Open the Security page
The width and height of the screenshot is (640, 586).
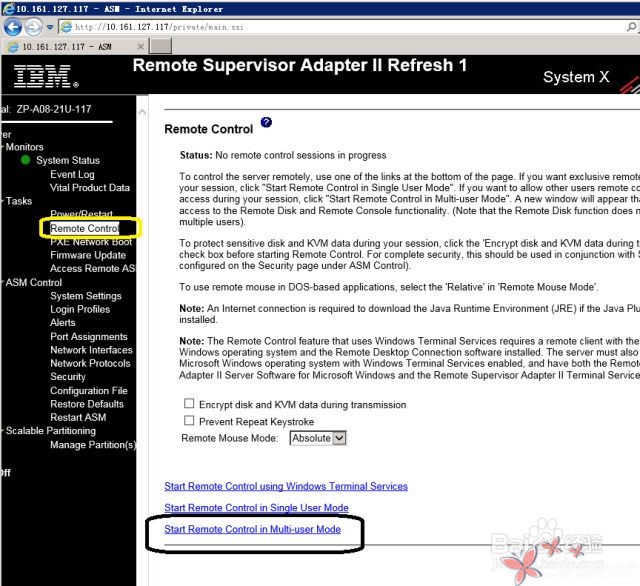[x=68, y=377]
